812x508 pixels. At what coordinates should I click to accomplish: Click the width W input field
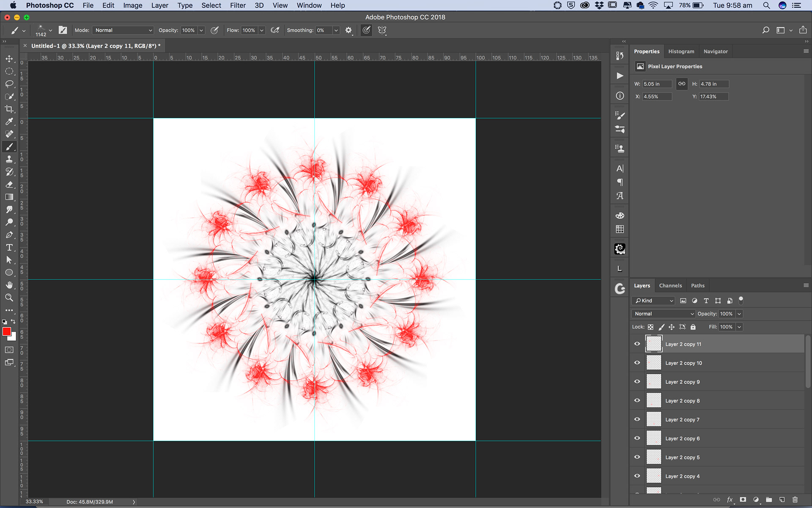(657, 84)
